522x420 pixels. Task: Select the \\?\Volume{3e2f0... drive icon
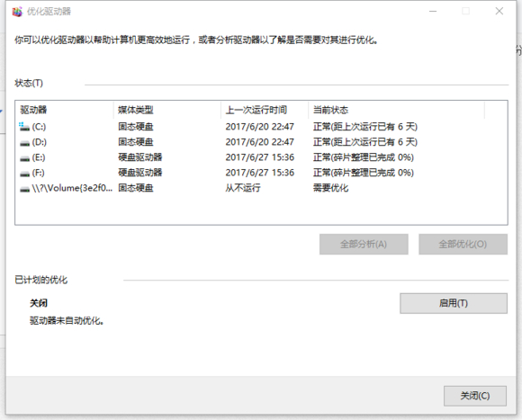[24, 189]
